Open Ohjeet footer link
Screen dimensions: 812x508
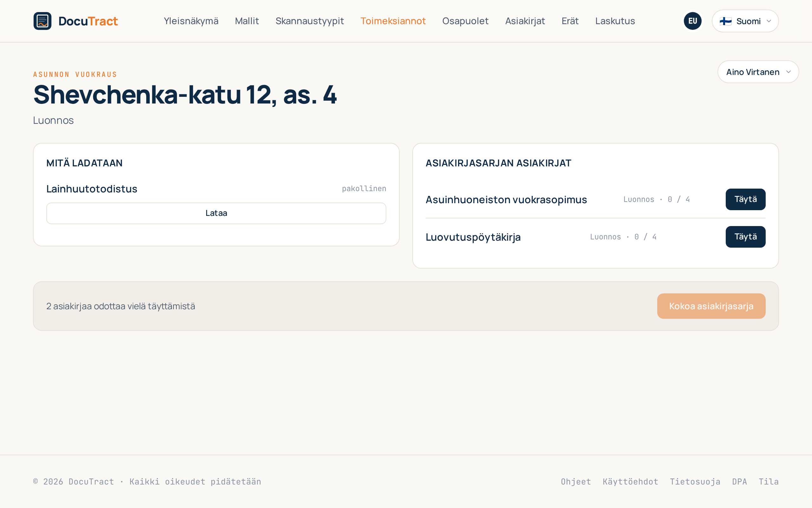coord(576,481)
